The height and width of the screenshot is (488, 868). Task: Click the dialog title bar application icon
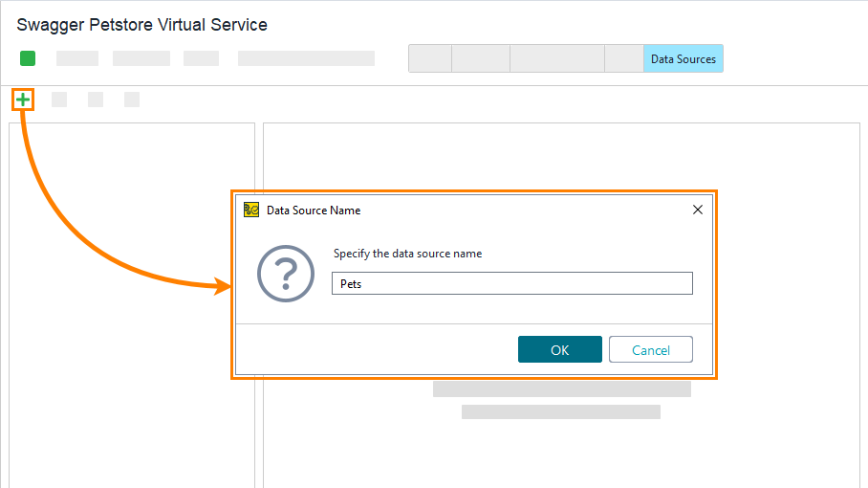point(251,210)
